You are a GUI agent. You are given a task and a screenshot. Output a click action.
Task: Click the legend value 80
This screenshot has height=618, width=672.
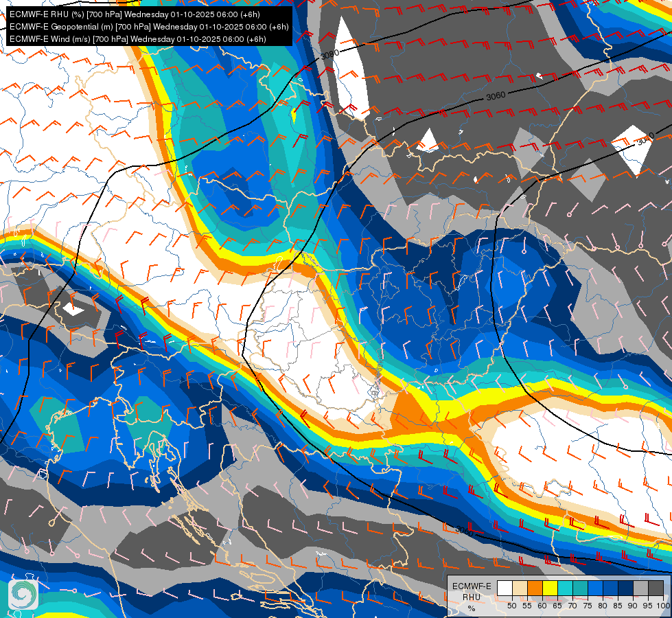click(603, 606)
